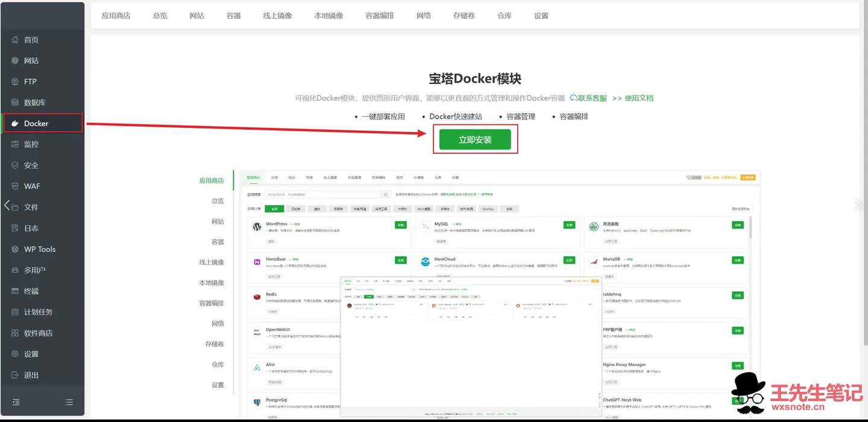Click the 退出 logout sidebar icon
Screen dimensions: 868x422
15,375
